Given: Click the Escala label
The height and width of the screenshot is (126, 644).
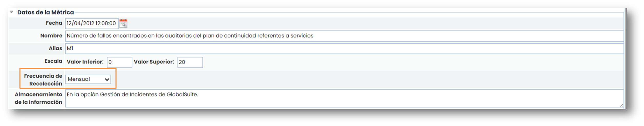Looking at the screenshot, I should 53,61.
